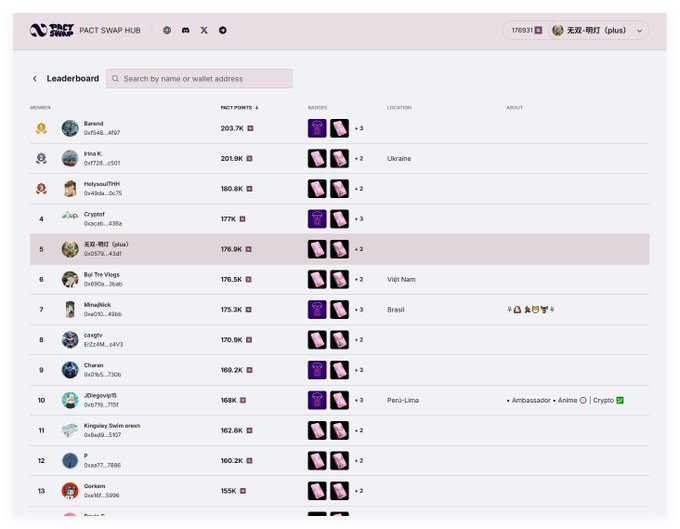Show Gorkem's +2 more badges
This screenshot has height=529, width=680.
[359, 491]
